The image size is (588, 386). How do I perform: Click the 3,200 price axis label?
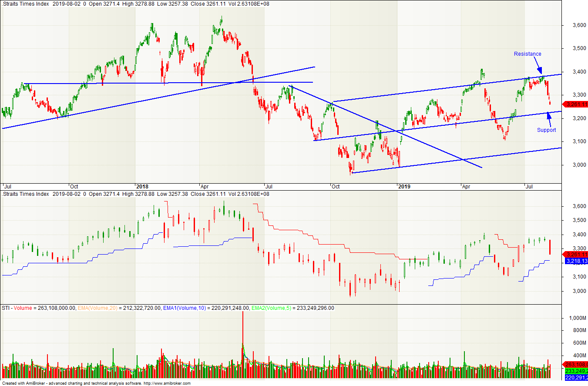click(579, 118)
